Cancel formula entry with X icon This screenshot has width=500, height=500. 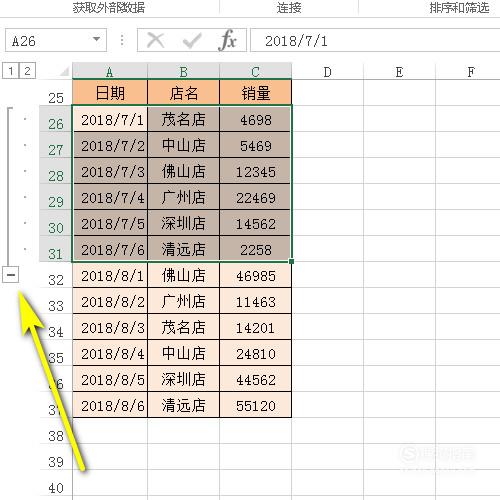click(155, 40)
